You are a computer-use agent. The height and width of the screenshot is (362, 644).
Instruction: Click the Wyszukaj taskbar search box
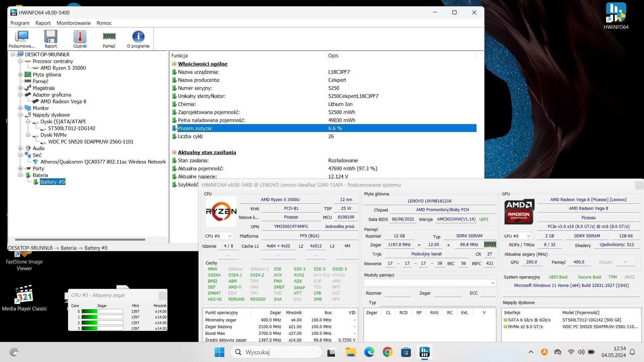pyautogui.click(x=276, y=352)
